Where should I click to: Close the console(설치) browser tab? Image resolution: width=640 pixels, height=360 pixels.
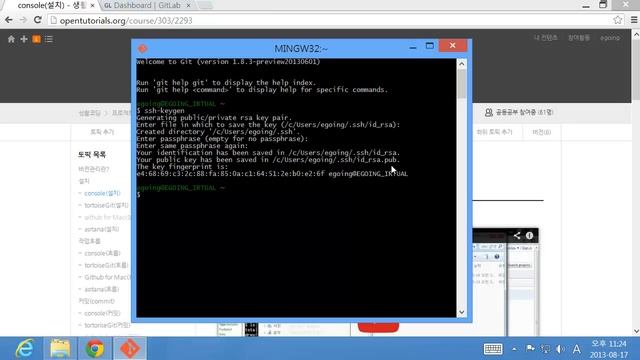point(92,5)
